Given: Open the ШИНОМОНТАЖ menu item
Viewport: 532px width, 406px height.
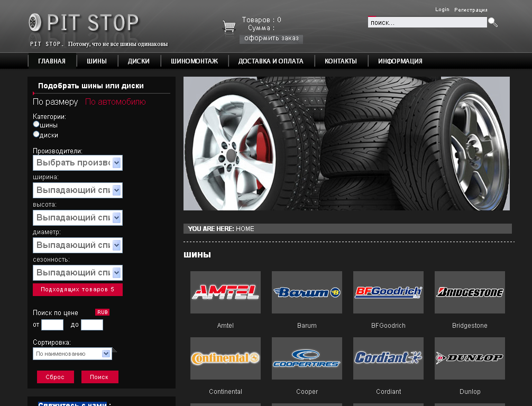Looking at the screenshot, I should pos(194,61).
